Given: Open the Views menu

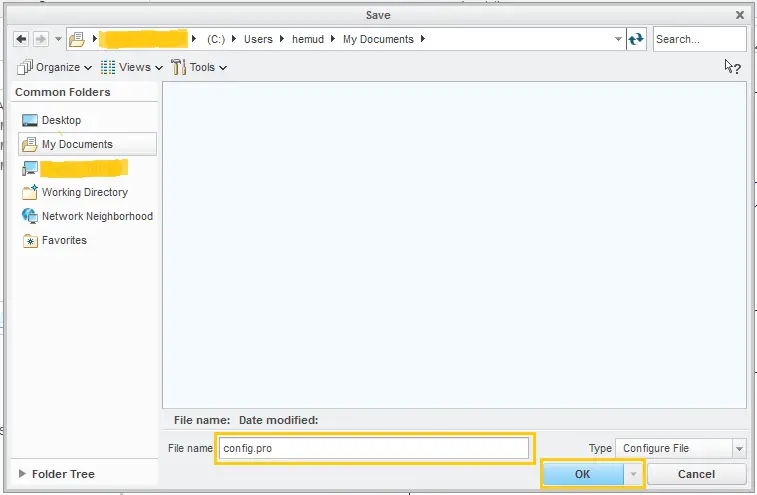Looking at the screenshot, I should pyautogui.click(x=132, y=67).
